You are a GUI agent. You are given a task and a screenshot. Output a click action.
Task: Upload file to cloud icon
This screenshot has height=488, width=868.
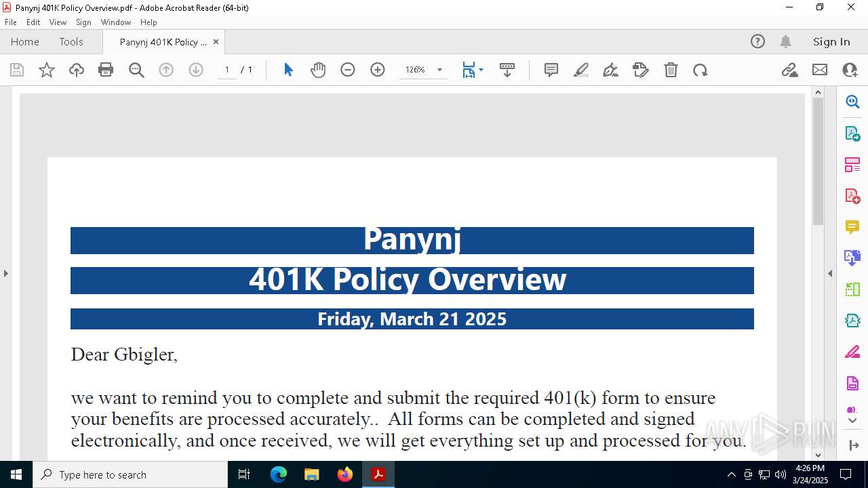tap(77, 70)
